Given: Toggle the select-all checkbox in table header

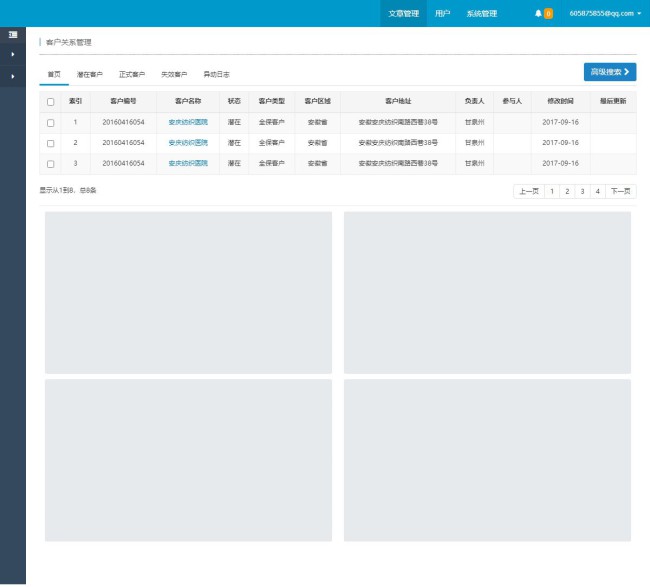Looking at the screenshot, I should click(51, 102).
